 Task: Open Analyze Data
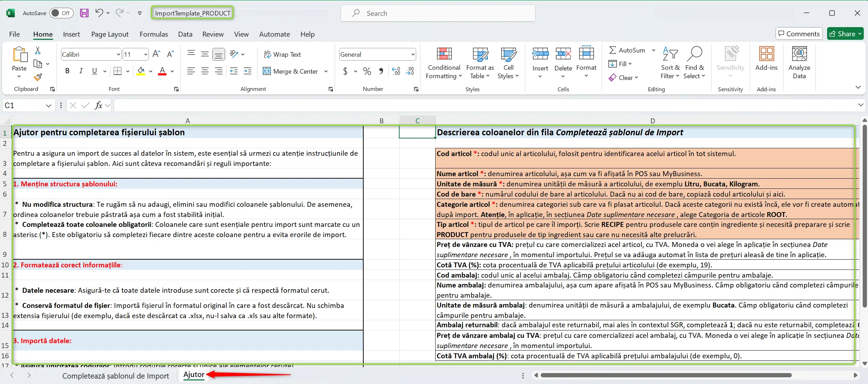click(x=799, y=63)
